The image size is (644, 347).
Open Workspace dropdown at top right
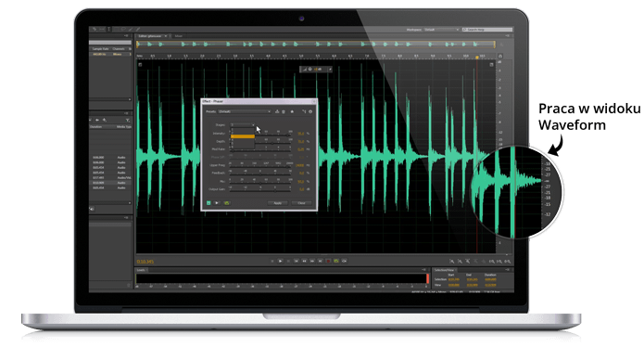click(x=441, y=30)
